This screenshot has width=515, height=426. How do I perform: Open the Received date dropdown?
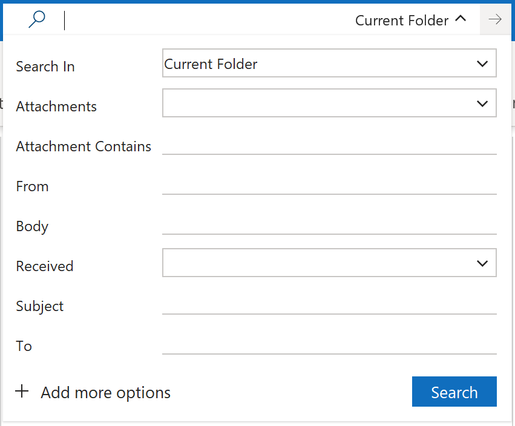pyautogui.click(x=329, y=263)
